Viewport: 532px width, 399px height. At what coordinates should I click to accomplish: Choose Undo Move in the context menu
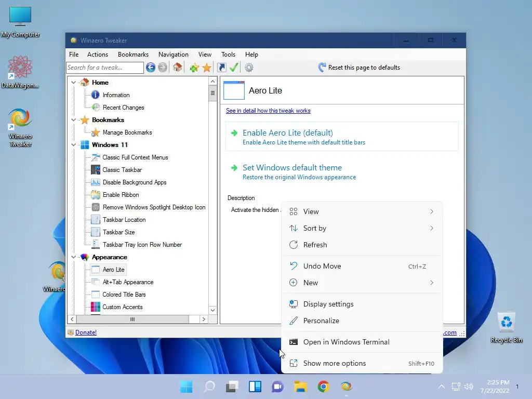pyautogui.click(x=362, y=266)
